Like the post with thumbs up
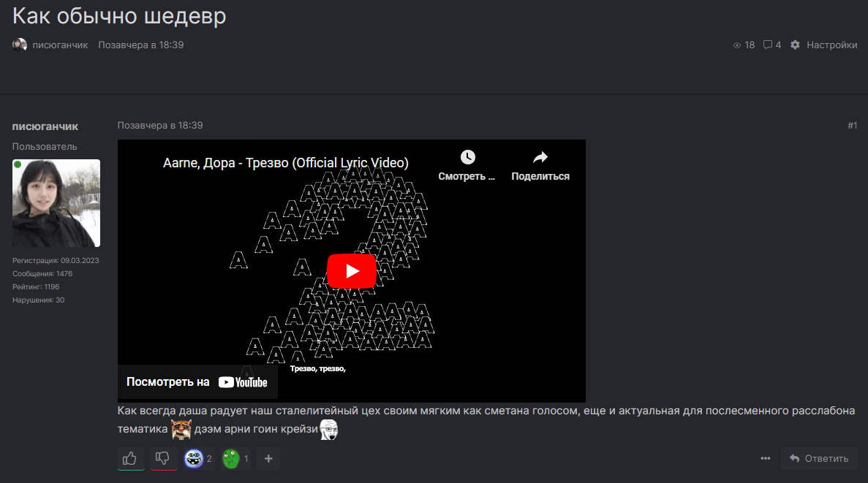The image size is (868, 483). [x=131, y=458]
